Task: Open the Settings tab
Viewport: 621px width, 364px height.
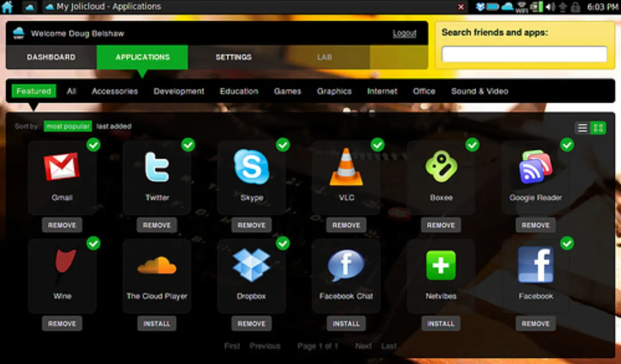Action: [x=233, y=57]
